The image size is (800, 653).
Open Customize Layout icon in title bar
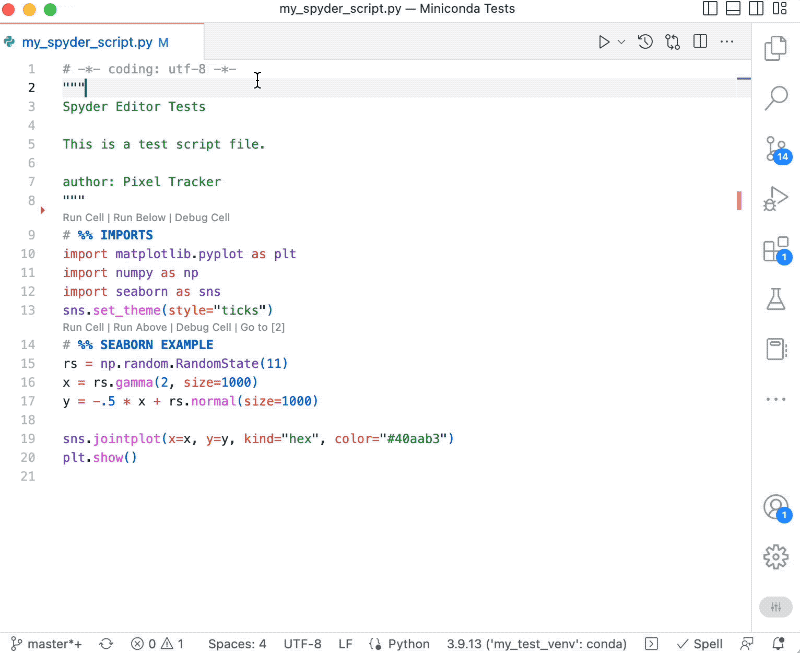pos(779,9)
